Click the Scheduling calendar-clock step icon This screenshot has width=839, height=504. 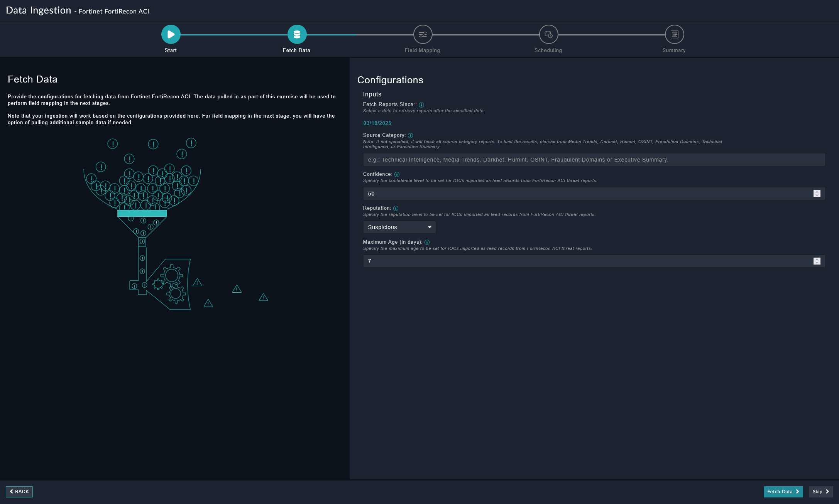pyautogui.click(x=548, y=35)
